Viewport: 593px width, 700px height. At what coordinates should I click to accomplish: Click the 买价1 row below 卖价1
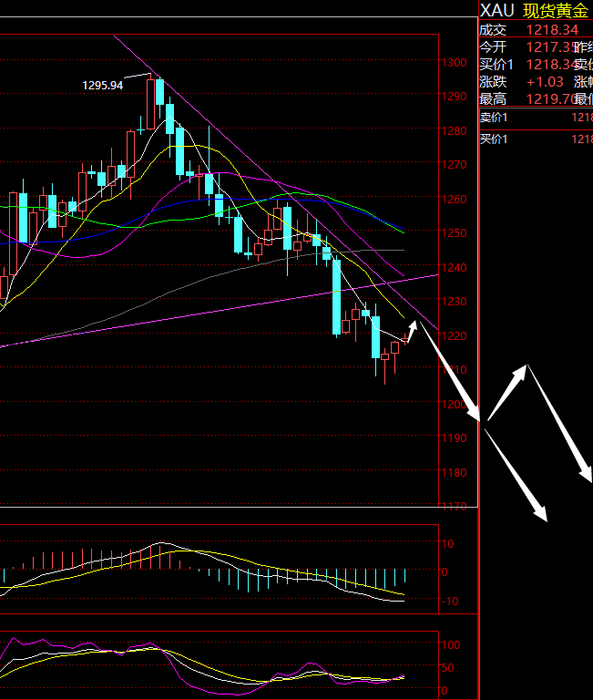click(536, 139)
